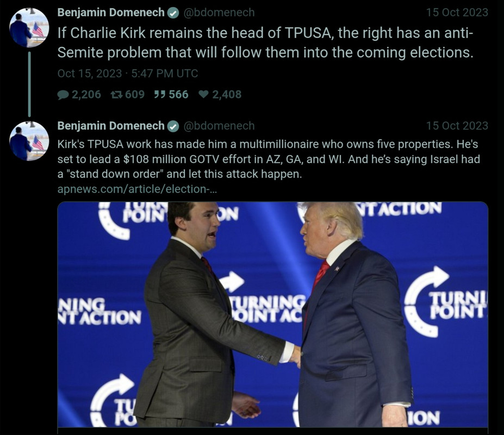Open second tweet's profile avatar

pos(29,141)
